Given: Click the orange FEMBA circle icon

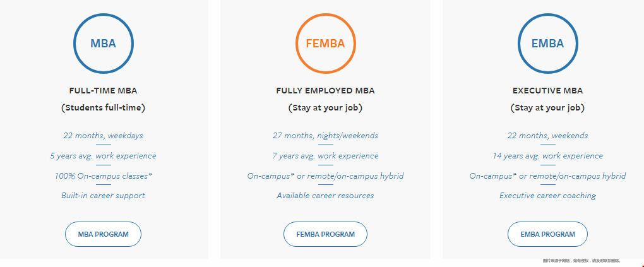Looking at the screenshot, I should tap(325, 44).
